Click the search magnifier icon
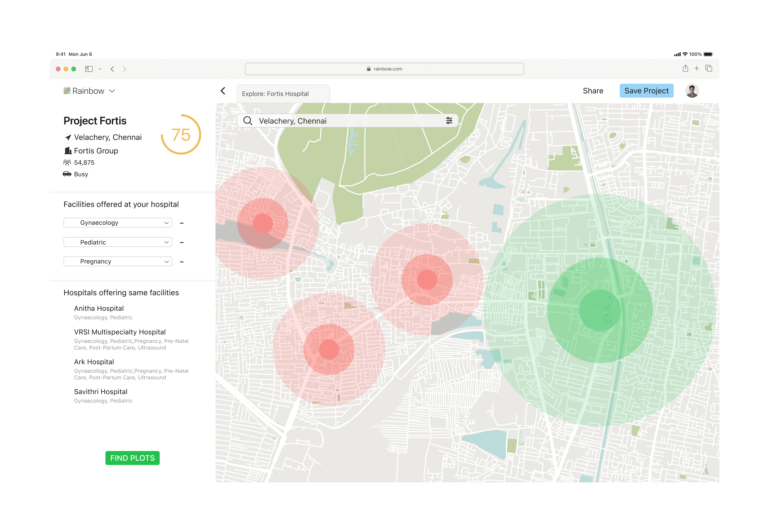 point(247,121)
